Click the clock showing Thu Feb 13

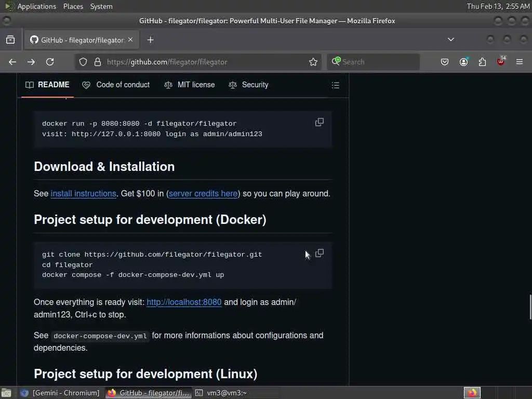(498, 6)
